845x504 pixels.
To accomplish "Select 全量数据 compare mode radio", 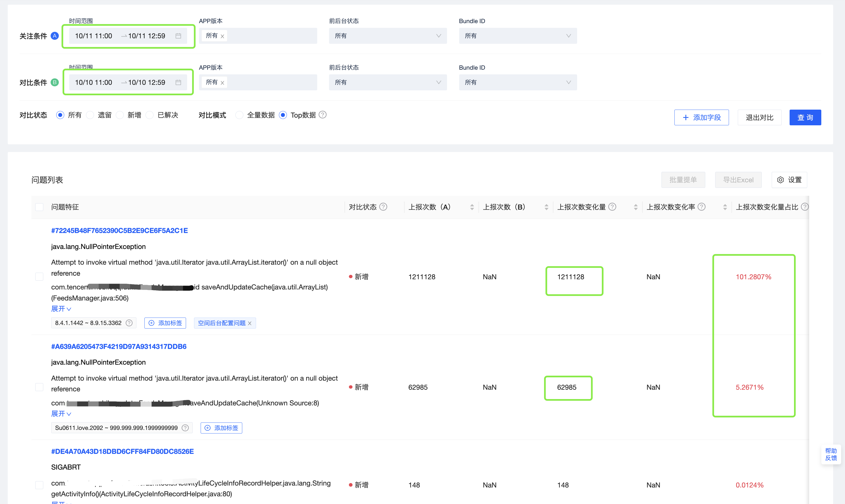I will tap(239, 115).
